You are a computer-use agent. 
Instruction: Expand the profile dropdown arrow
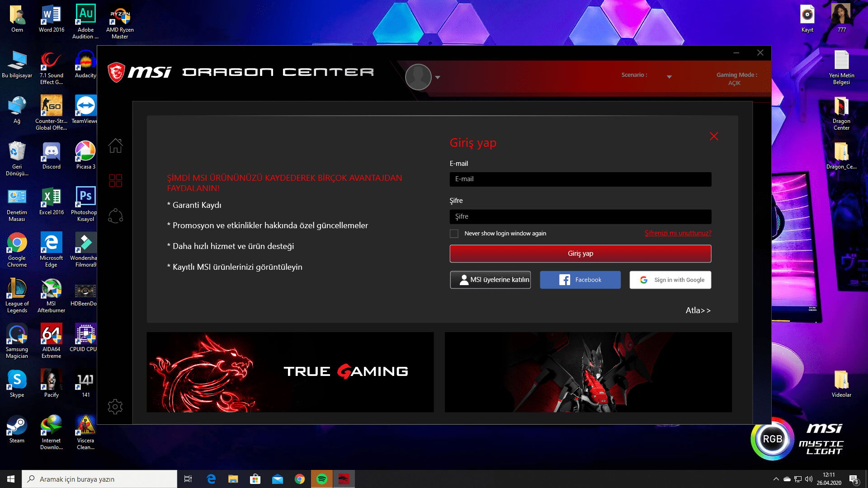point(438,77)
